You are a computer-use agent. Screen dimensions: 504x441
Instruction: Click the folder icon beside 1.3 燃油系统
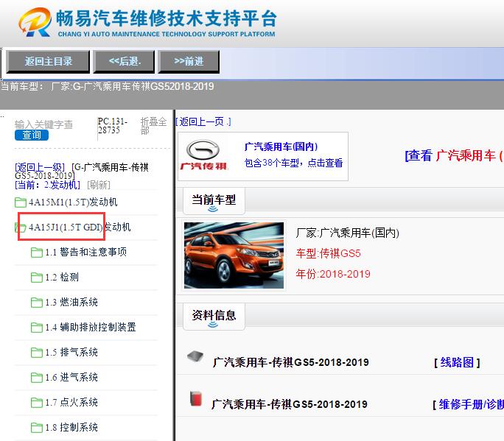(37, 303)
